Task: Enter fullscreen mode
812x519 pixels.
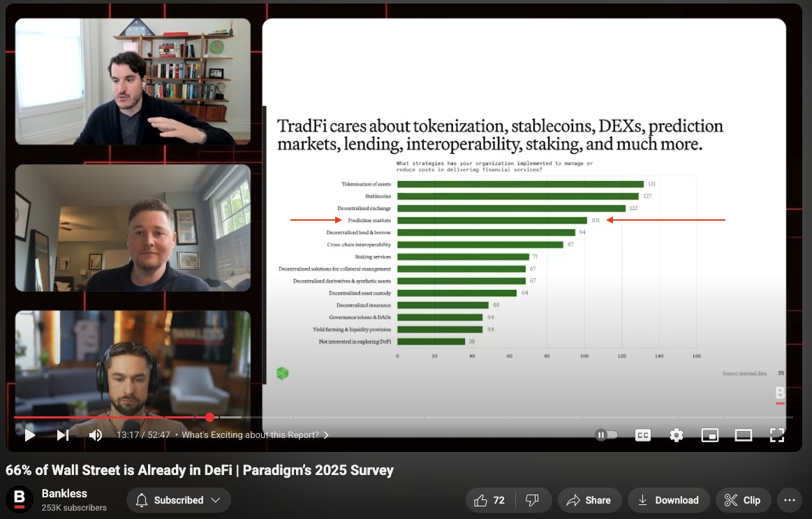Action: point(776,434)
